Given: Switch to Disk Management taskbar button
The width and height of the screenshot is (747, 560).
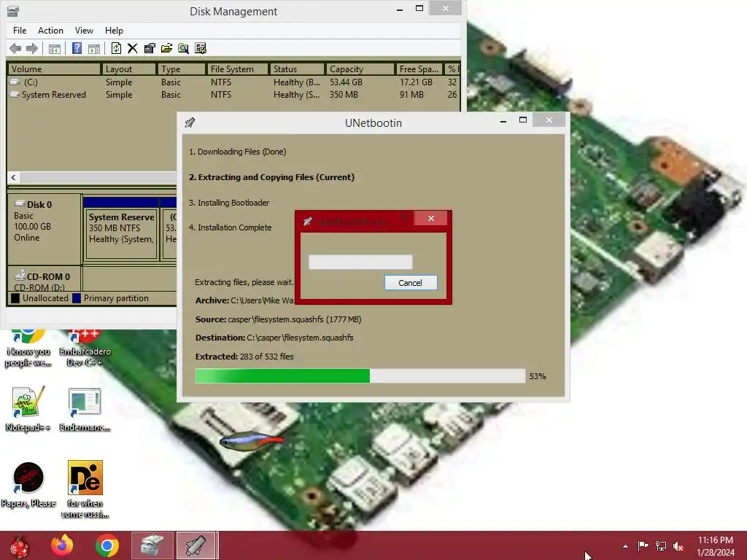Looking at the screenshot, I should tap(152, 545).
